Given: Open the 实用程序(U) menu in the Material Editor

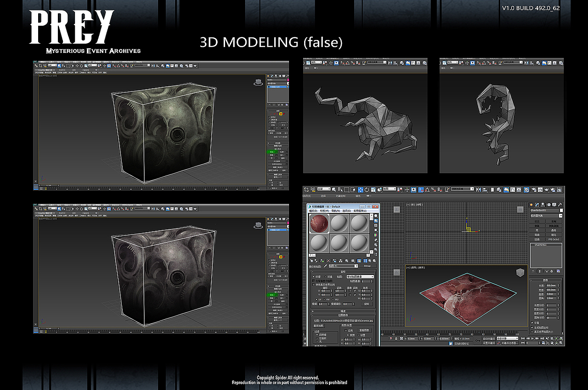Looking at the screenshot, I should (x=361, y=211).
